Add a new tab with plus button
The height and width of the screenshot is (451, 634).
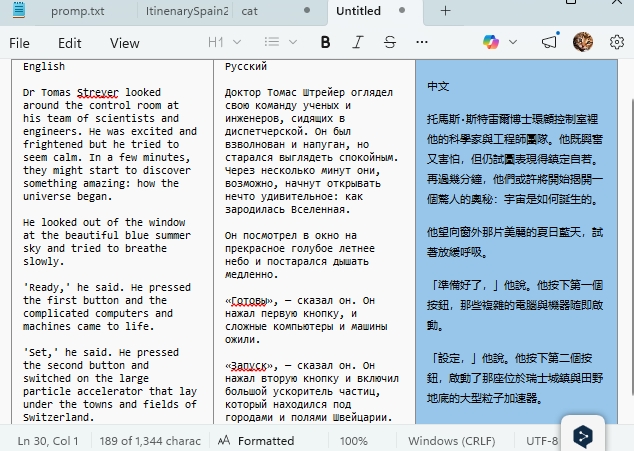(x=445, y=11)
